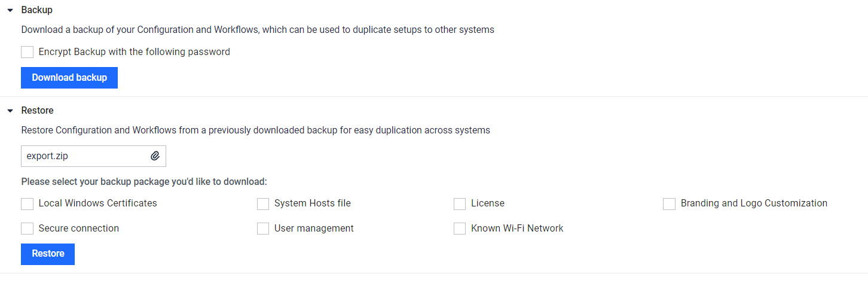Collapse the Restore section arrow
The width and height of the screenshot is (868, 286).
pos(10,111)
